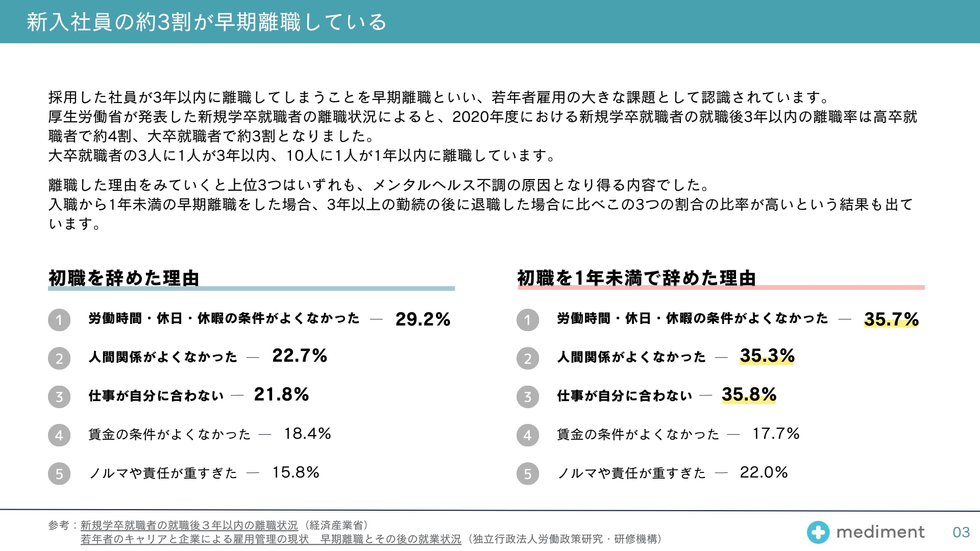Click the number 1 circle in the right list

tap(528, 320)
